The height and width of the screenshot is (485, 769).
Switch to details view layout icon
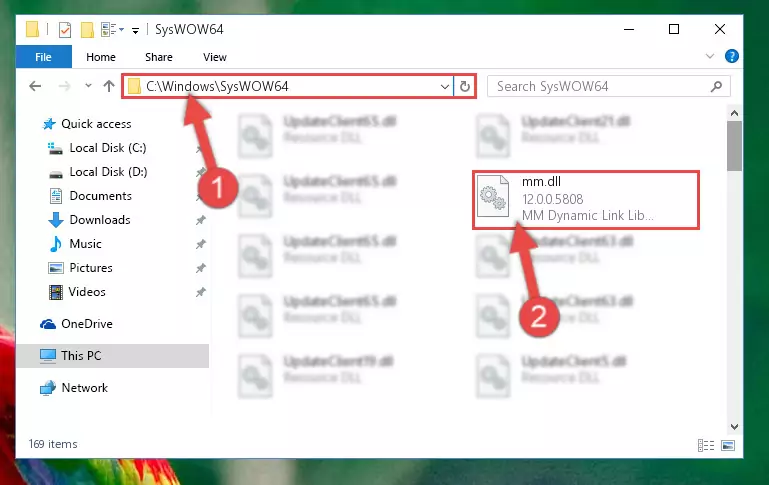coord(706,445)
